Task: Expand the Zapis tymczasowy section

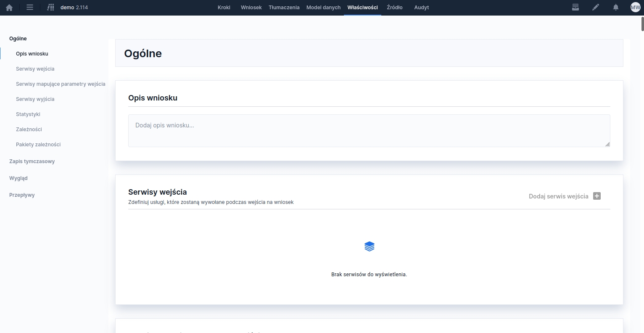Action: 32,161
